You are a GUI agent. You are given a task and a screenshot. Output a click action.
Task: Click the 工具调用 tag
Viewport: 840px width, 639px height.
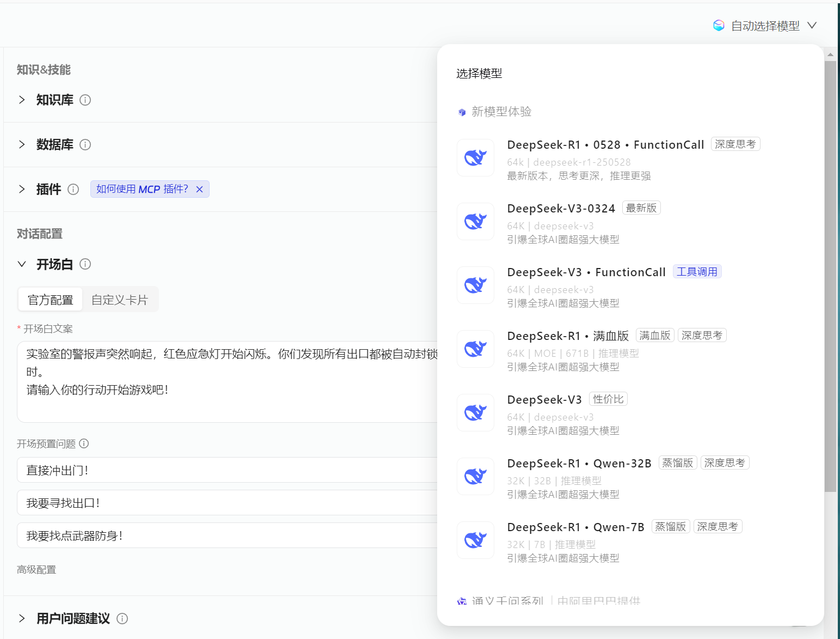coord(697,272)
